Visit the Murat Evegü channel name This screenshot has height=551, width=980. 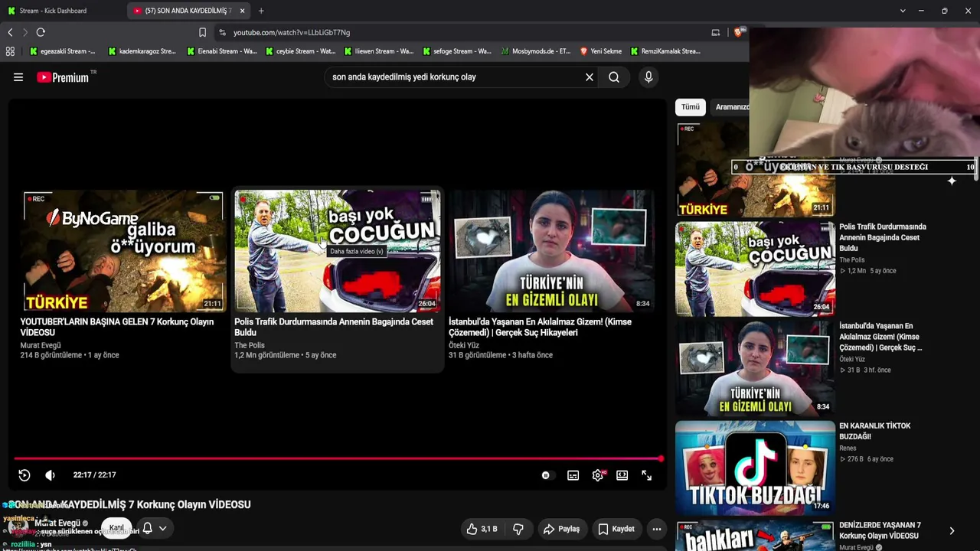tap(57, 523)
